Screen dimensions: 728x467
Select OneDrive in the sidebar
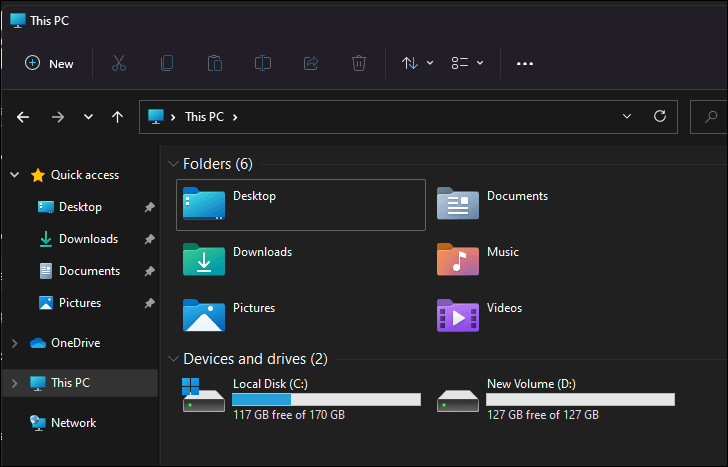(x=76, y=343)
